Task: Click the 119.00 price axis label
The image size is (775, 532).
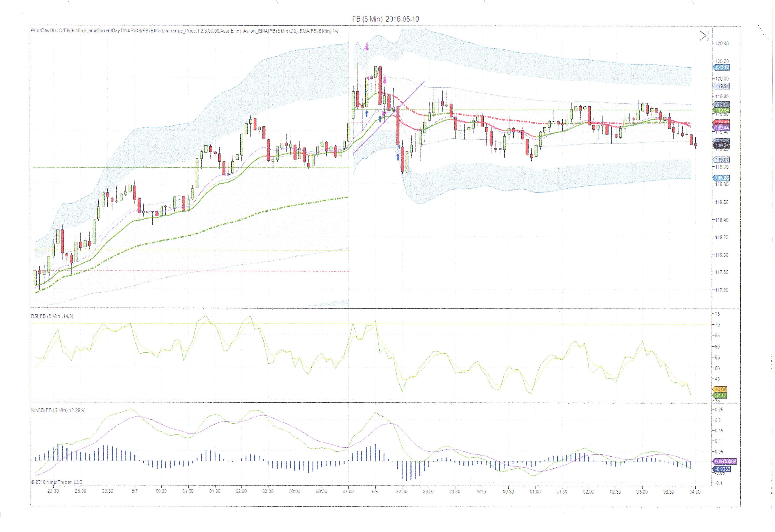Action: (x=722, y=167)
